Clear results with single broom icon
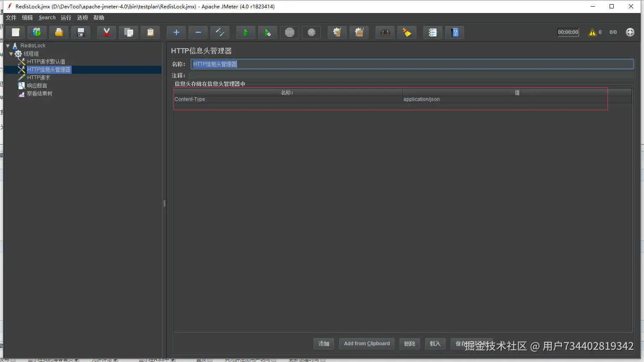 [337, 32]
